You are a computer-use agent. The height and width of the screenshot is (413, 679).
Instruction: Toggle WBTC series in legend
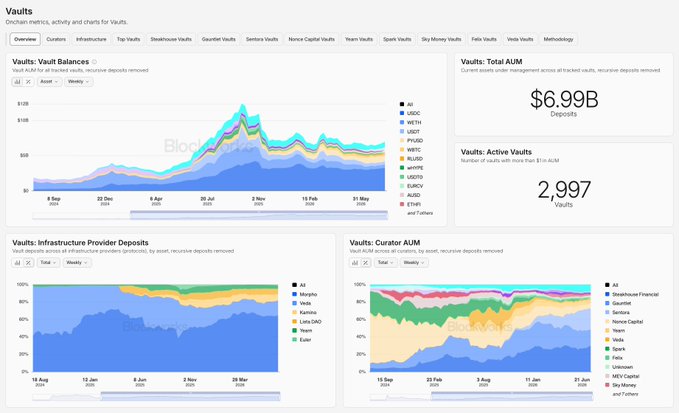(x=410, y=150)
